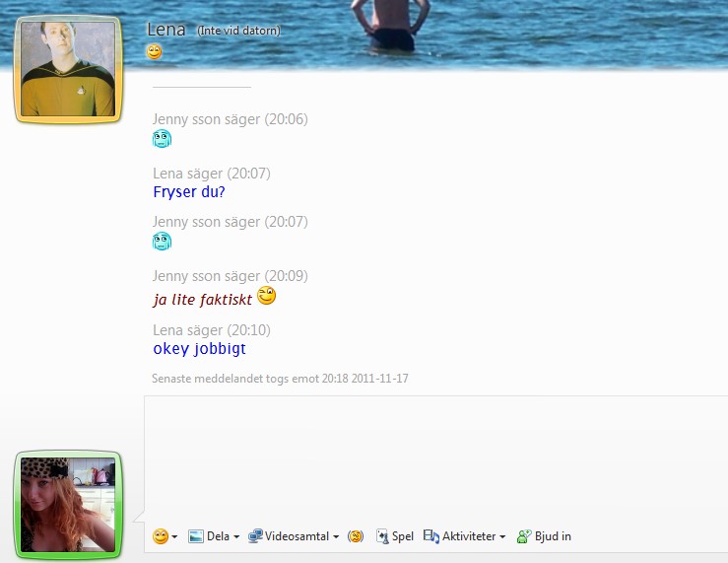Click the Videosamtal label
This screenshot has height=563, width=728.
point(297,536)
